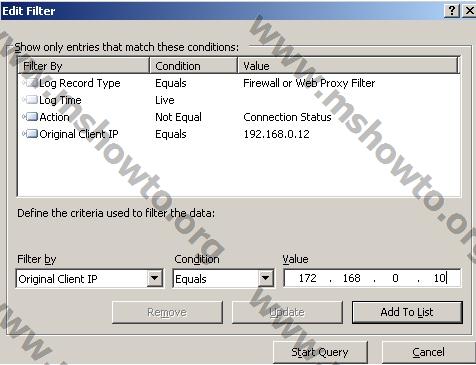
Task: Click 'Firewall or Web Proxy Filter' value
Action: (309, 83)
